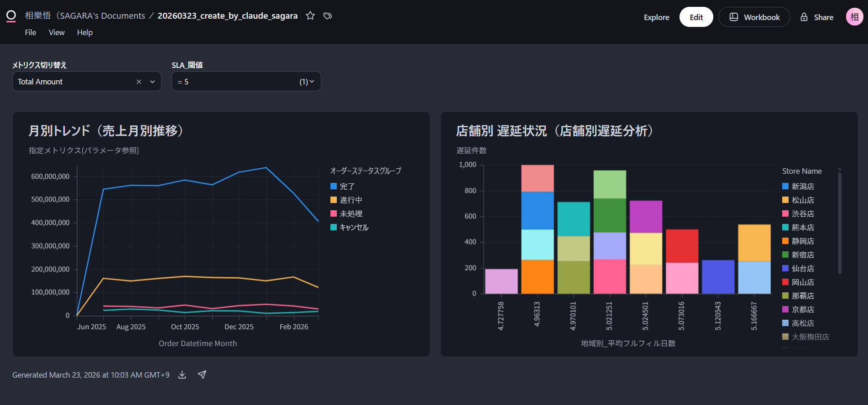Toggle the 完了 legend series

coord(347,187)
